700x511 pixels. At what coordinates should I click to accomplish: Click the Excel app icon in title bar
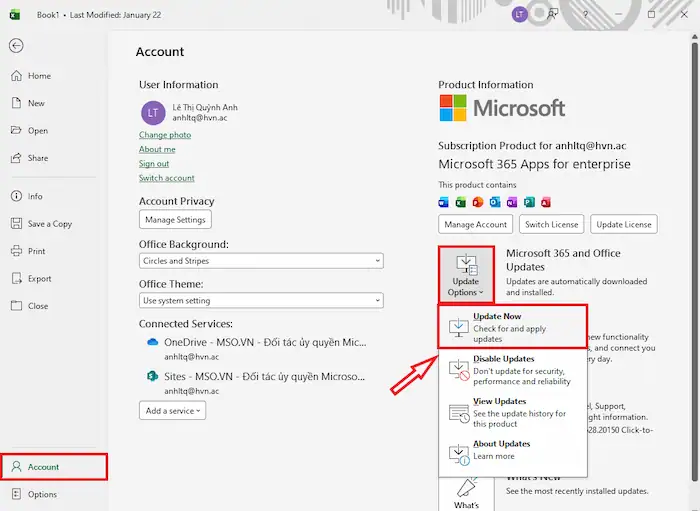pos(15,15)
